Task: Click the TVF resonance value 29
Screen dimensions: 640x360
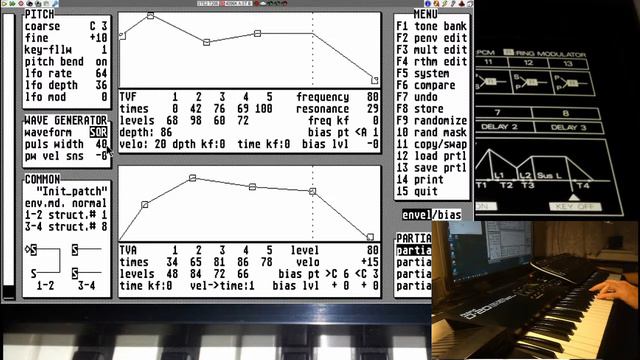Action: click(x=373, y=109)
